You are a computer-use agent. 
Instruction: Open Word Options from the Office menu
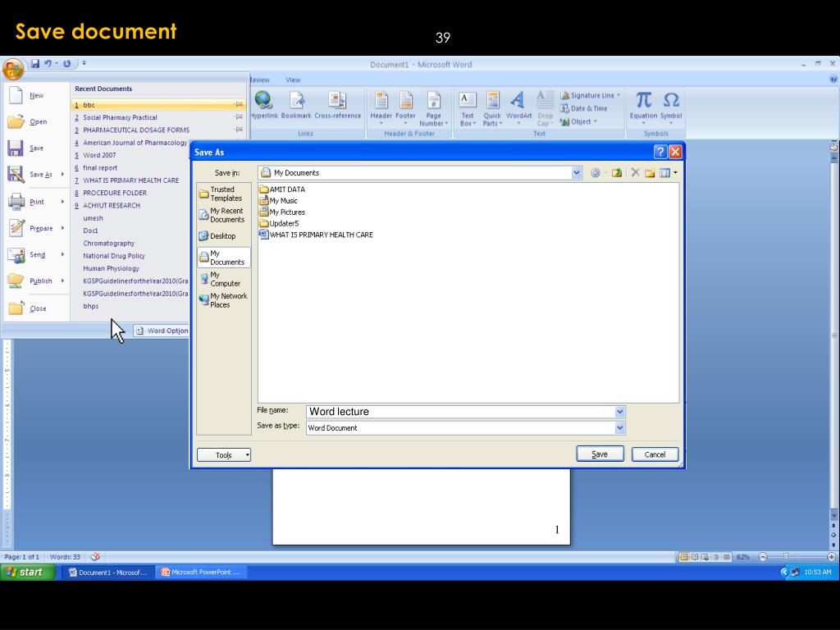[x=162, y=331]
